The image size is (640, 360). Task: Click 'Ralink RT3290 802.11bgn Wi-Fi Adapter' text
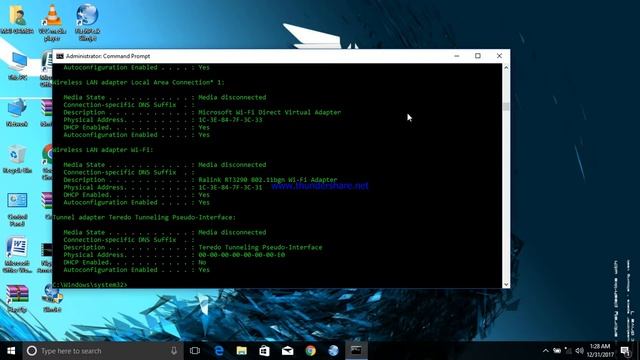click(268, 180)
